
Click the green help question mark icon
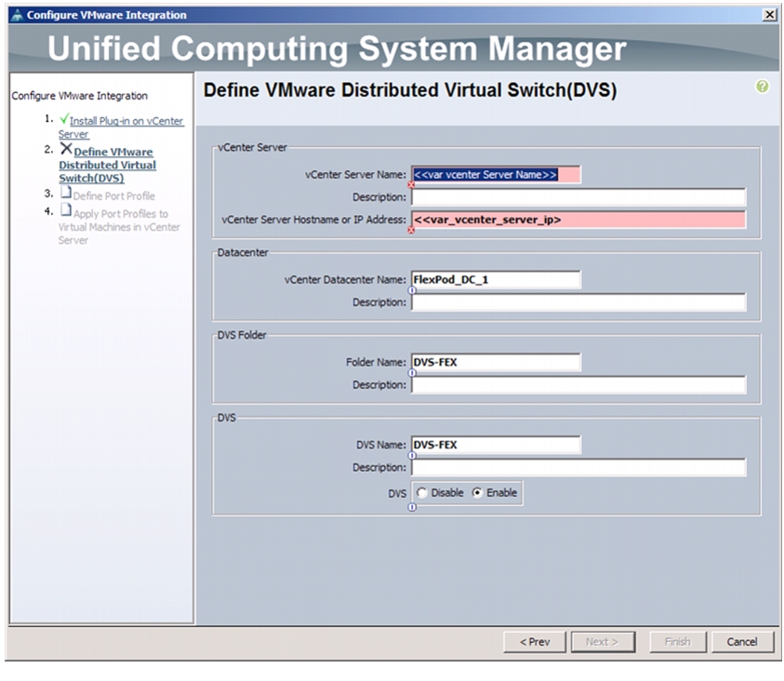(x=762, y=87)
